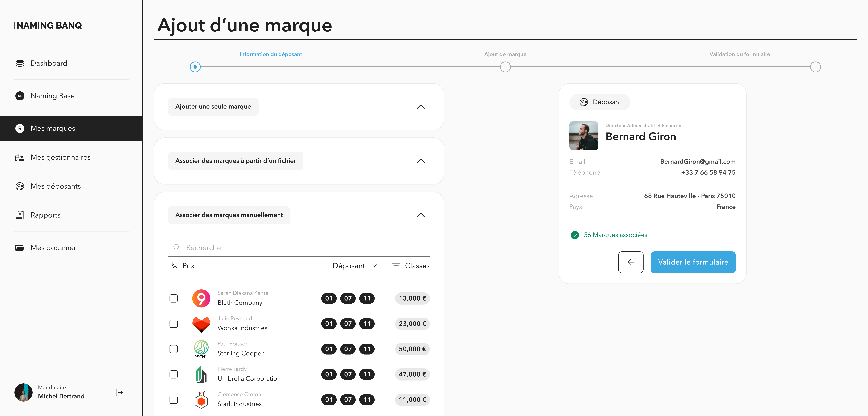The height and width of the screenshot is (416, 868).
Task: Click the green check icon by Marques associées
Action: (575, 235)
